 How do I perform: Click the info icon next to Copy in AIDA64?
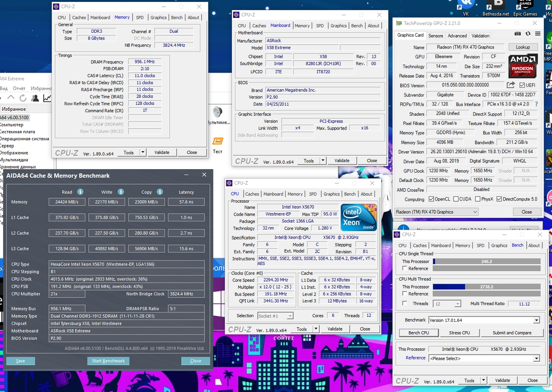(x=160, y=192)
